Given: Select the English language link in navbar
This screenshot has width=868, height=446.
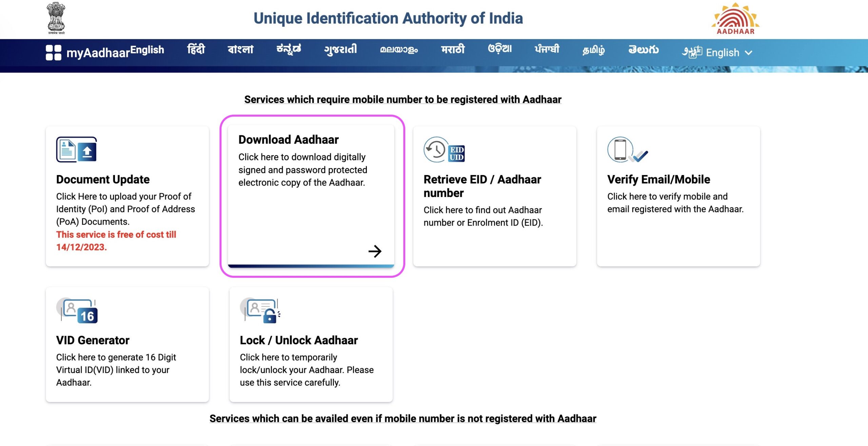Looking at the screenshot, I should coord(147,50).
